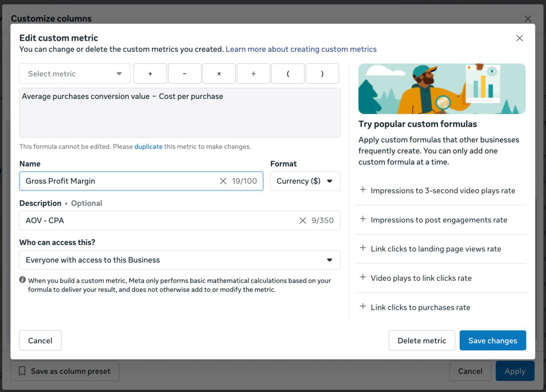The height and width of the screenshot is (392, 546).
Task: Click the Save changes button
Action: point(493,340)
